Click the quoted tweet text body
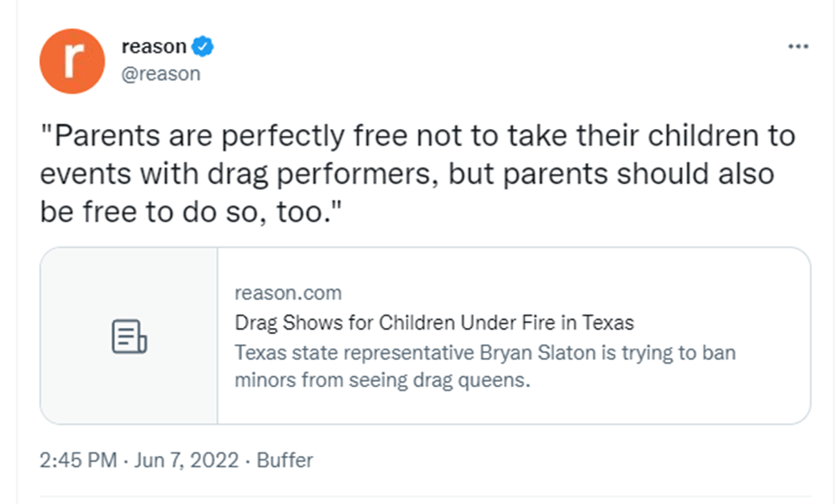This screenshot has width=836, height=504. point(418,174)
